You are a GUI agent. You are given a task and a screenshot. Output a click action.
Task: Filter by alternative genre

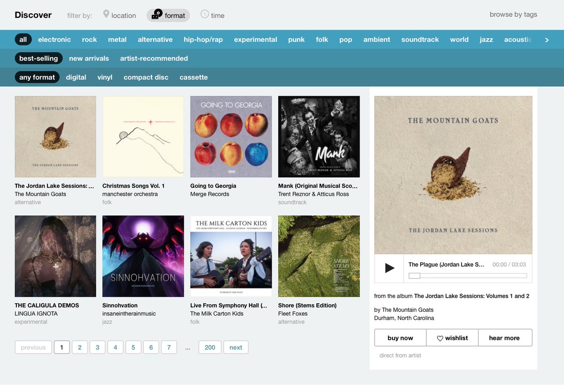tap(155, 39)
